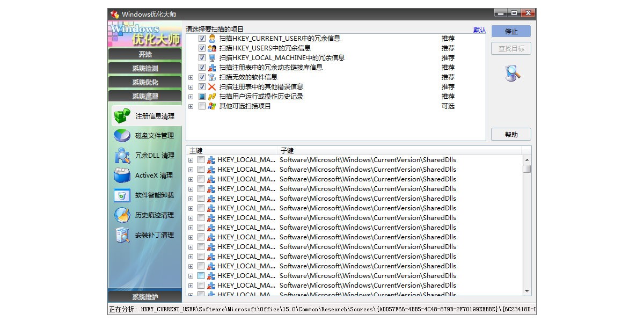Click the results list scrollbar thumb

pyautogui.click(x=527, y=169)
